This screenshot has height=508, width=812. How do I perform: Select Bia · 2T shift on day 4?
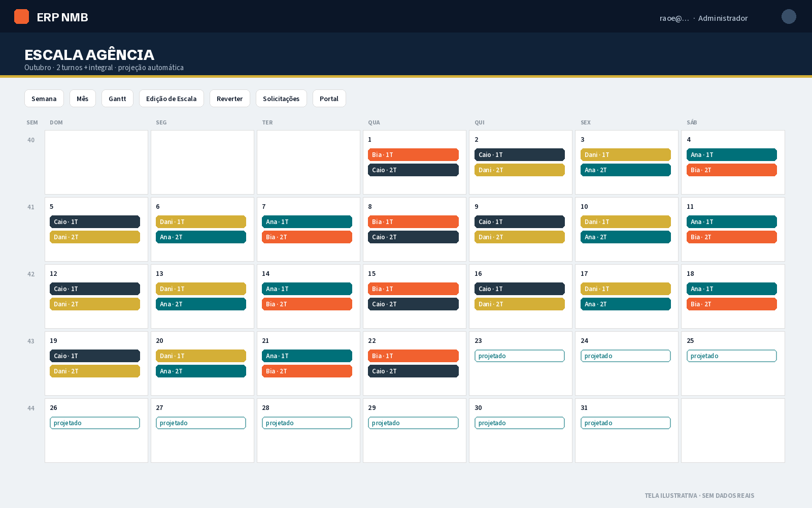pyautogui.click(x=732, y=170)
